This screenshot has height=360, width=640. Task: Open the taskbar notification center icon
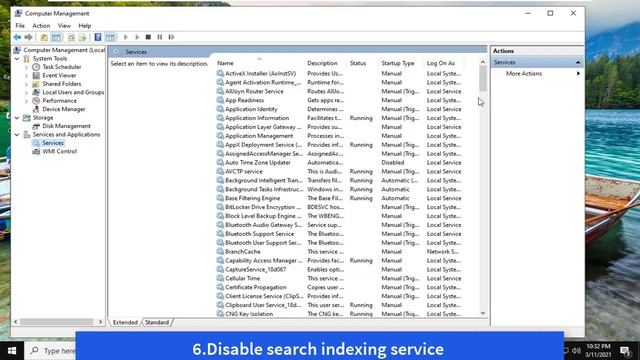[x=625, y=351]
